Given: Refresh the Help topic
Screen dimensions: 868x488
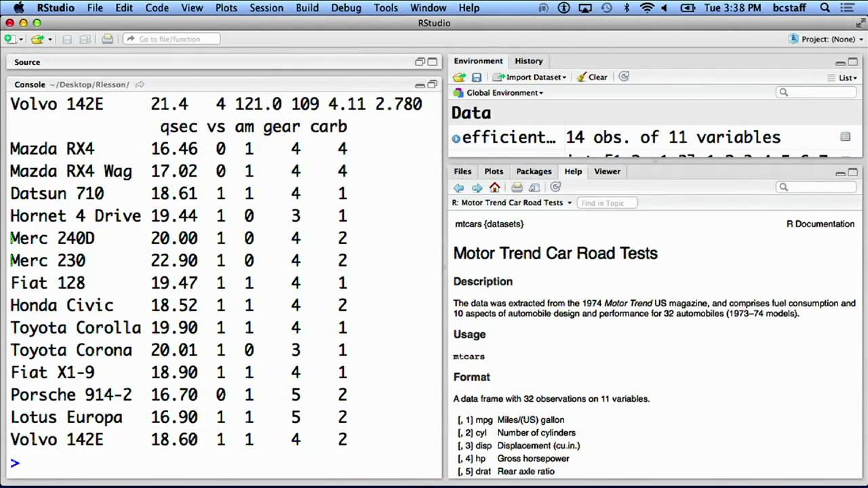Looking at the screenshot, I should [x=555, y=187].
